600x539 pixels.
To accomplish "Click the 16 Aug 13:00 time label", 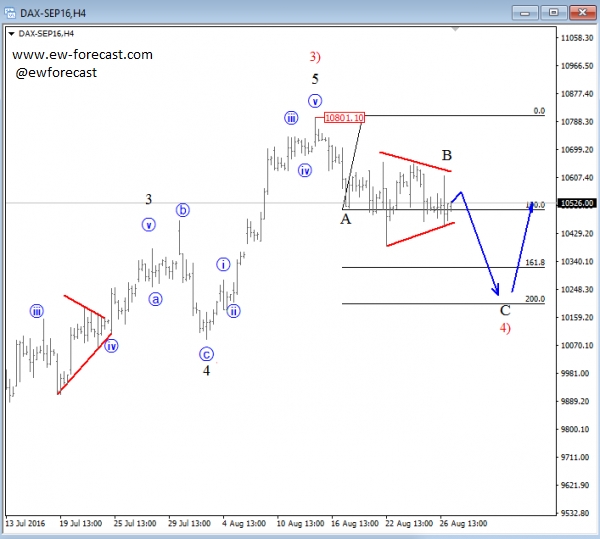I will click(x=355, y=523).
